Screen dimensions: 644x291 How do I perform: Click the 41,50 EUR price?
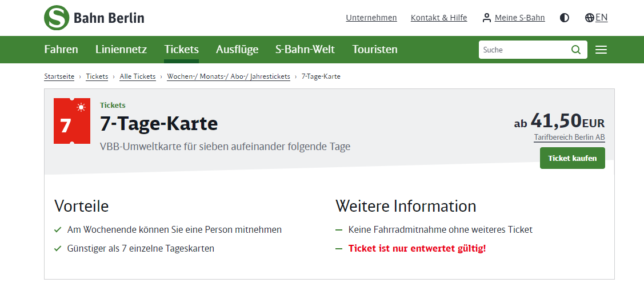pyautogui.click(x=559, y=120)
